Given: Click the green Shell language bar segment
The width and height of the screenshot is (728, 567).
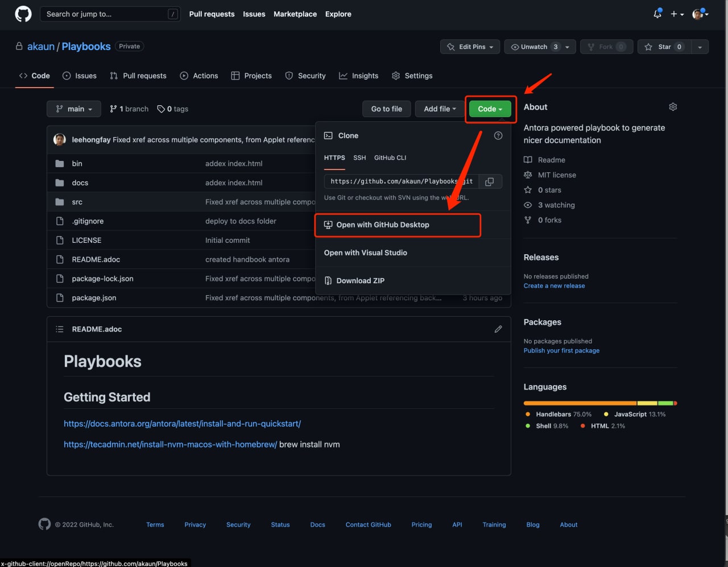Looking at the screenshot, I should [x=665, y=403].
